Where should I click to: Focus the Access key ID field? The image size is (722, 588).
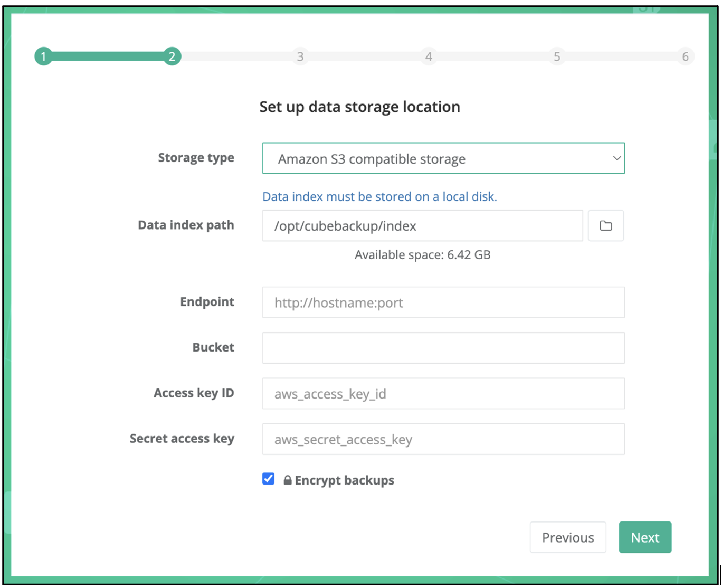[443, 394]
